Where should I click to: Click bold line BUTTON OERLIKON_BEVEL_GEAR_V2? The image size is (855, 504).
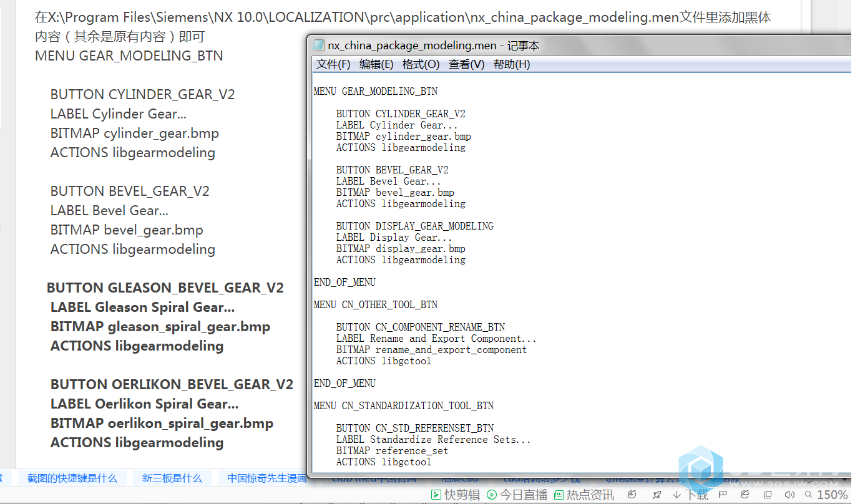[x=172, y=384]
